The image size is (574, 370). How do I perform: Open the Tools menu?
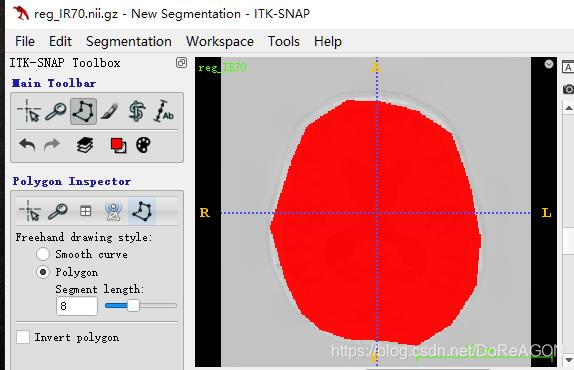pyautogui.click(x=284, y=41)
